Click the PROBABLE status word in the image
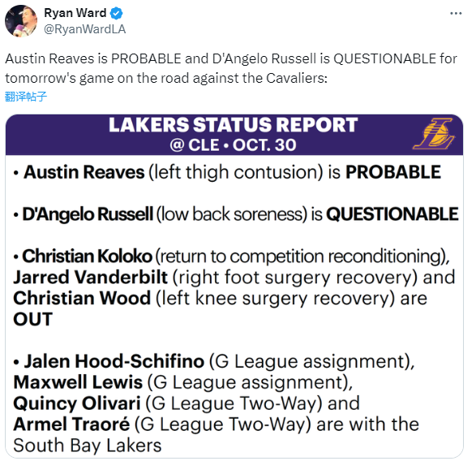This screenshot has width=476, height=461. 393,172
